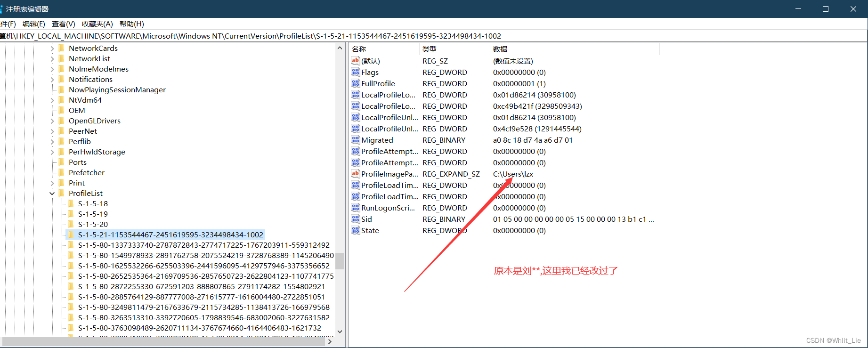Click the tree vertical scrollbar thumb

coord(340,261)
